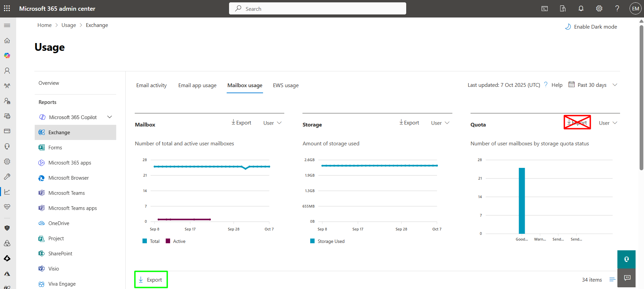
Task: Open the Help link beside Last updated
Action: 557,85
